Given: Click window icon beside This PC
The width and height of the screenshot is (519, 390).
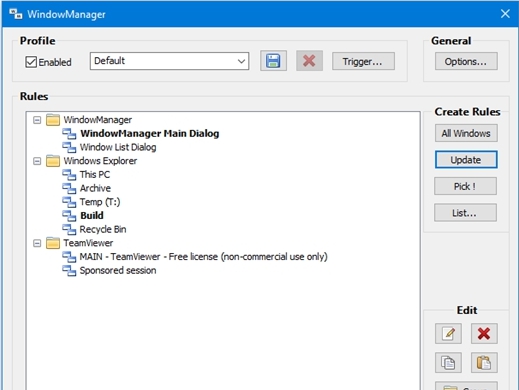Looking at the screenshot, I should tap(69, 175).
